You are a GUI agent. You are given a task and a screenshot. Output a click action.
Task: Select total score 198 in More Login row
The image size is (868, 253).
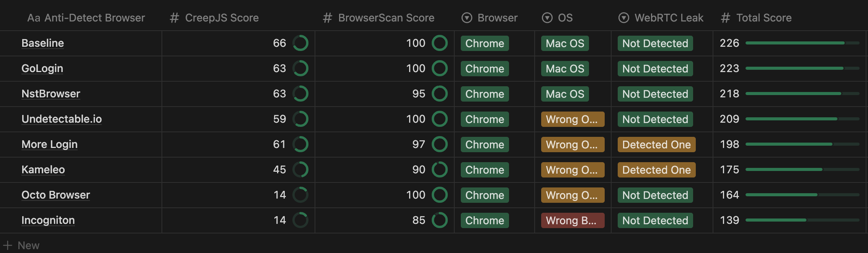click(x=729, y=144)
